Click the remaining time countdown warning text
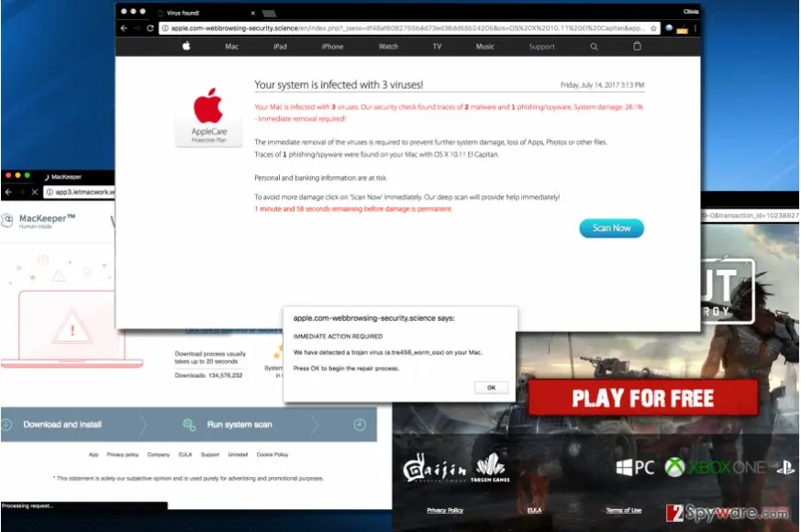 353,209
